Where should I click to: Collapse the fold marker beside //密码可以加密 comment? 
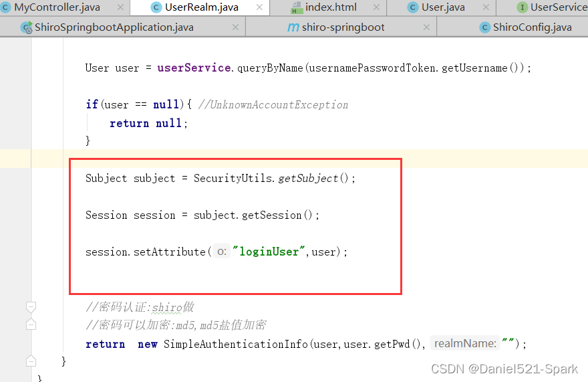coord(31,324)
